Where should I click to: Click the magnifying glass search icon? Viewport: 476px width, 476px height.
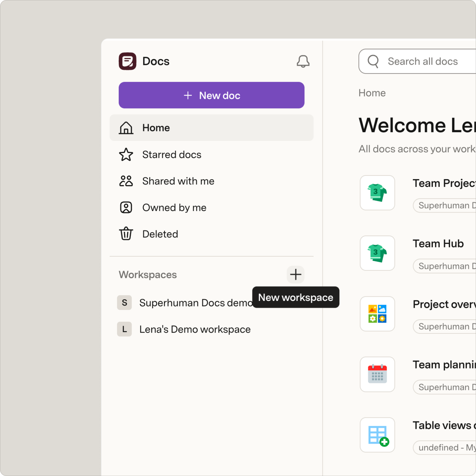click(x=373, y=61)
